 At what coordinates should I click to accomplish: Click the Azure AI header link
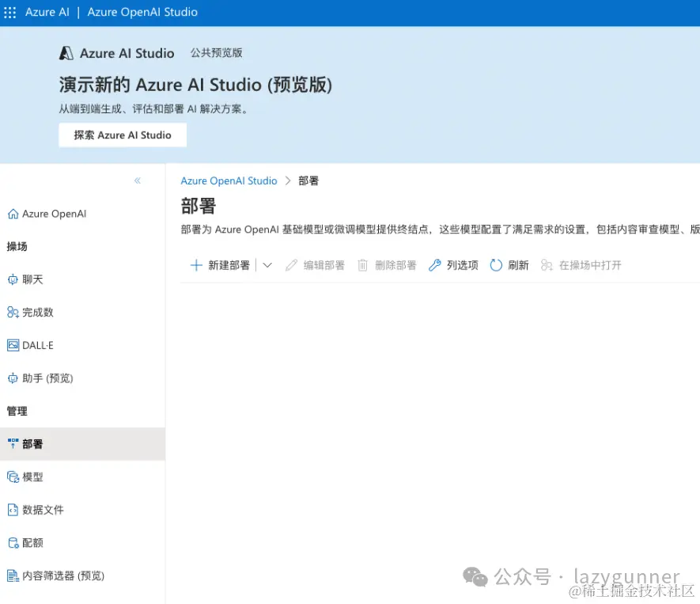coord(47,12)
